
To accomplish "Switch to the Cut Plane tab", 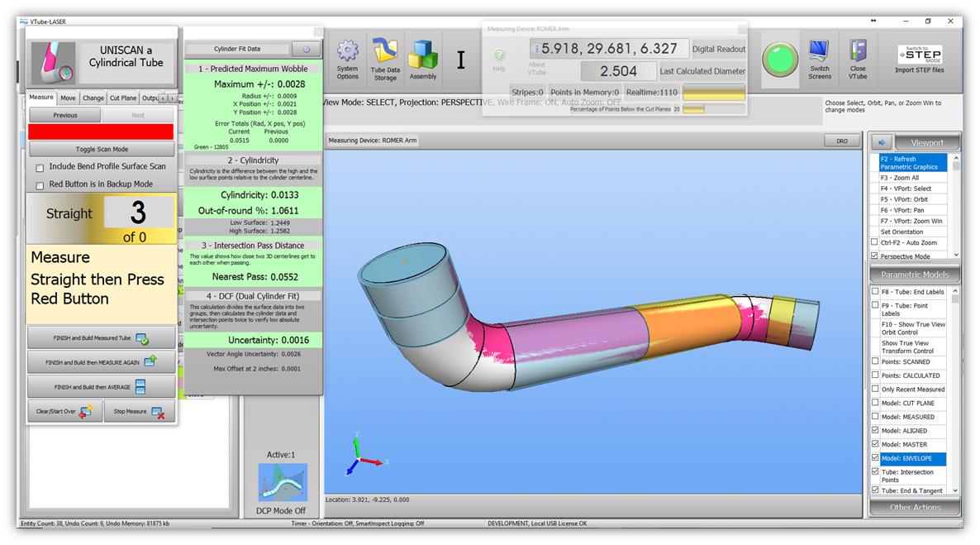I will 123,98.
